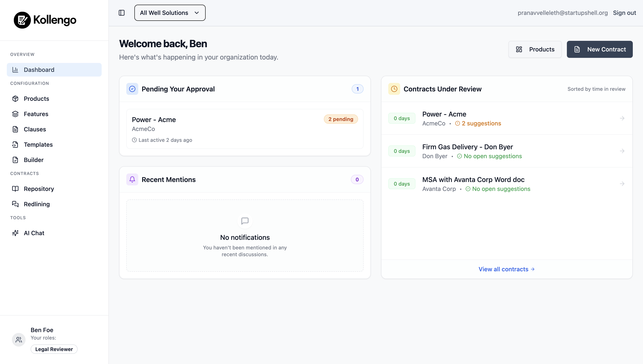
Task: Click the Kollengo logo
Action: 45,20
